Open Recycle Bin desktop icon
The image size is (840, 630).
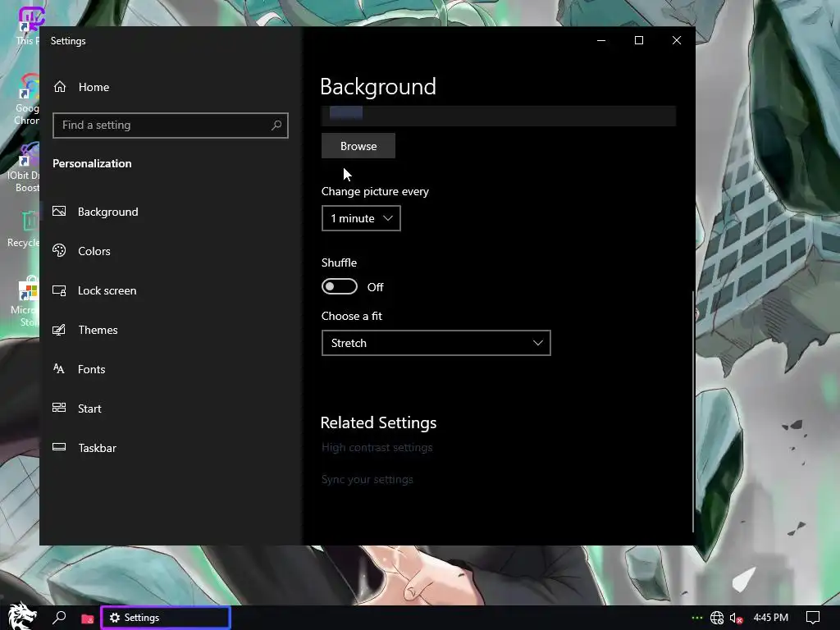click(25, 229)
